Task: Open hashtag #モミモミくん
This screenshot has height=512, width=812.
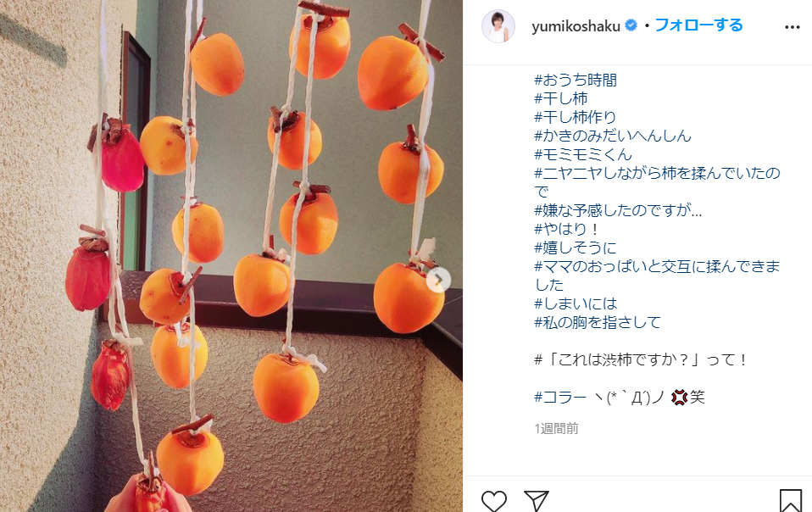Action: [x=583, y=154]
